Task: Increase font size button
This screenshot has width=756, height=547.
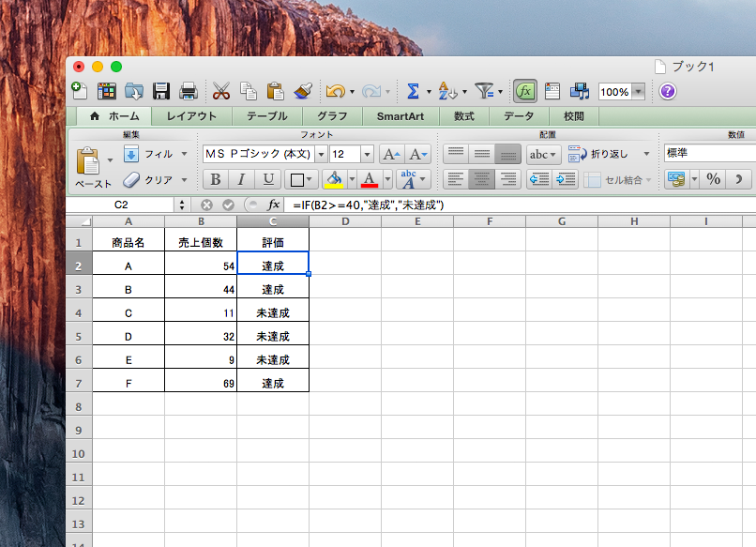Action: click(391, 155)
